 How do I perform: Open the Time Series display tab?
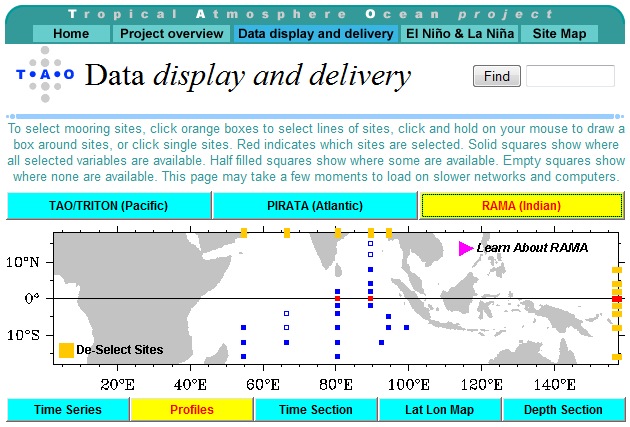(68, 410)
